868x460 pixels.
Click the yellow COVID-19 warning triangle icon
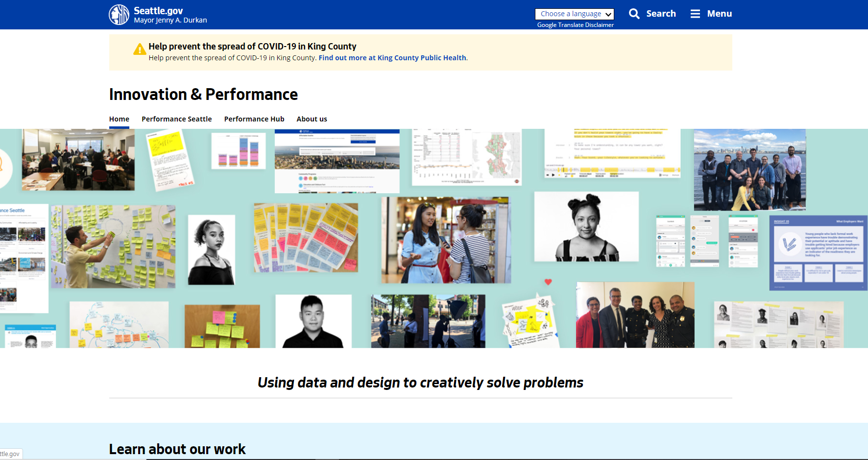(x=140, y=49)
